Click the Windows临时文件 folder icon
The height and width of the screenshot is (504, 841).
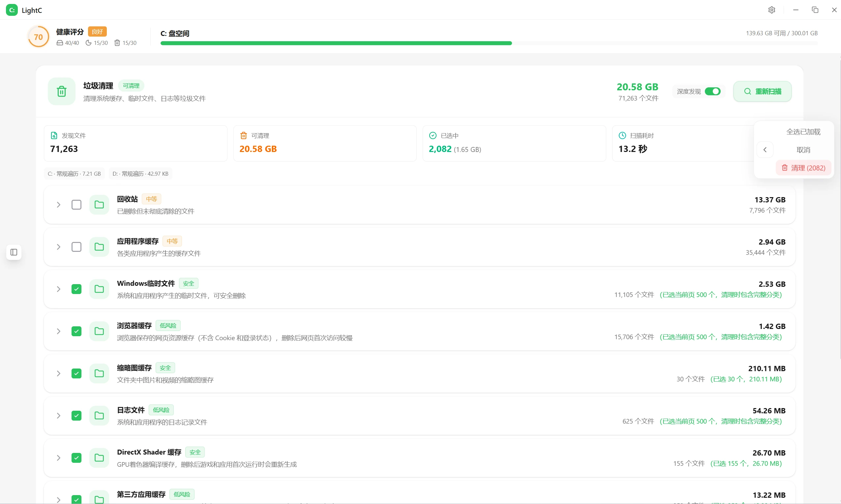click(99, 289)
